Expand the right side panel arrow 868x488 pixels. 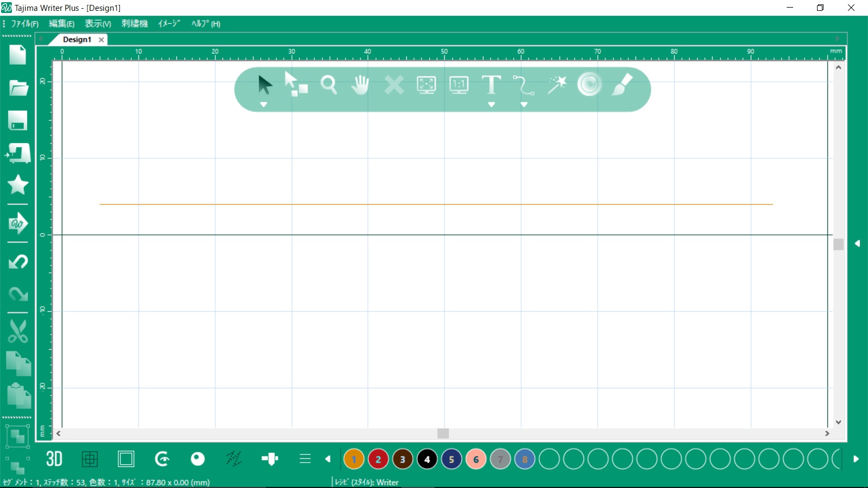point(858,243)
